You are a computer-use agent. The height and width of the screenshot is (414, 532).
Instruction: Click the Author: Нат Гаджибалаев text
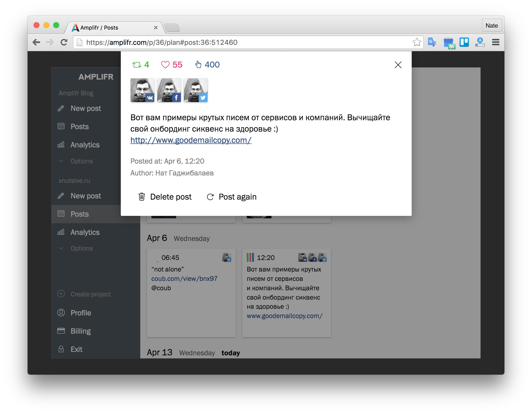pos(172,173)
